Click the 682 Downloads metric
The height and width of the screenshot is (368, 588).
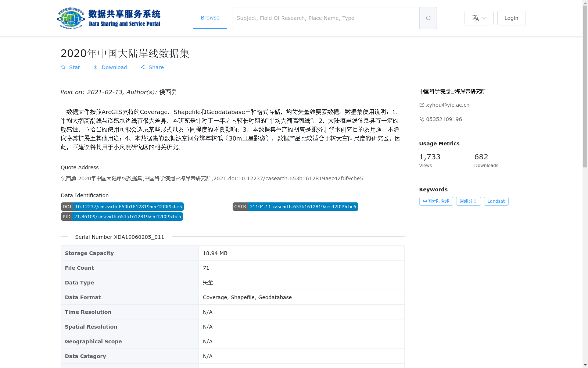click(486, 160)
